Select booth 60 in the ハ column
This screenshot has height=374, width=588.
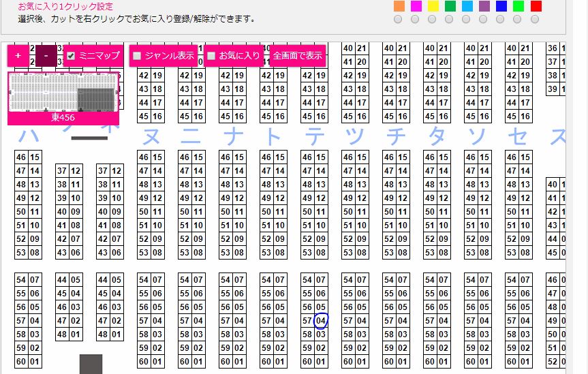pos(21,362)
